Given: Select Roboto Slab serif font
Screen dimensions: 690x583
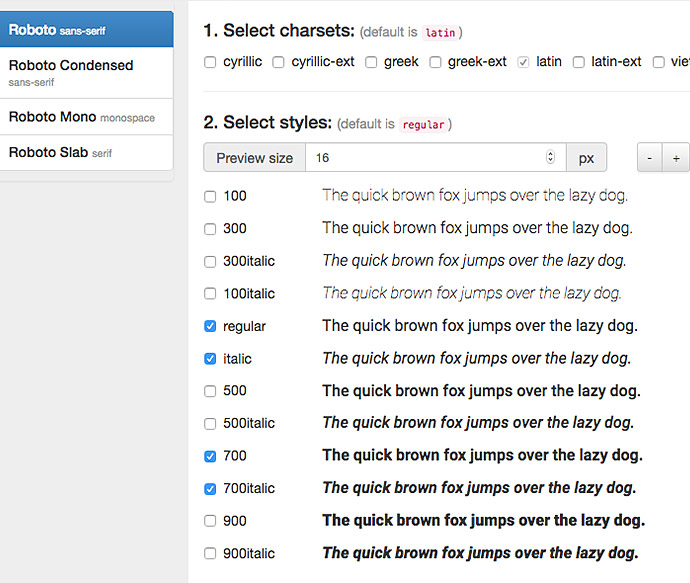Looking at the screenshot, I should click(86, 153).
